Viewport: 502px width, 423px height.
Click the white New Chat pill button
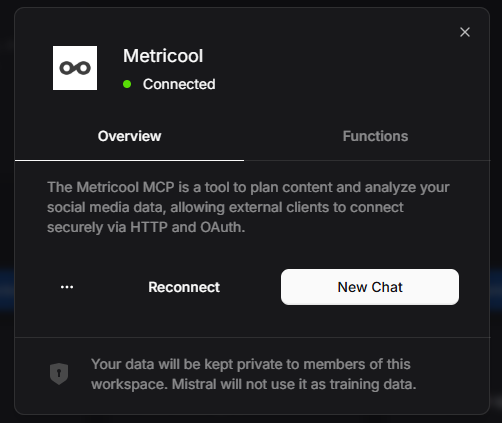click(x=370, y=287)
